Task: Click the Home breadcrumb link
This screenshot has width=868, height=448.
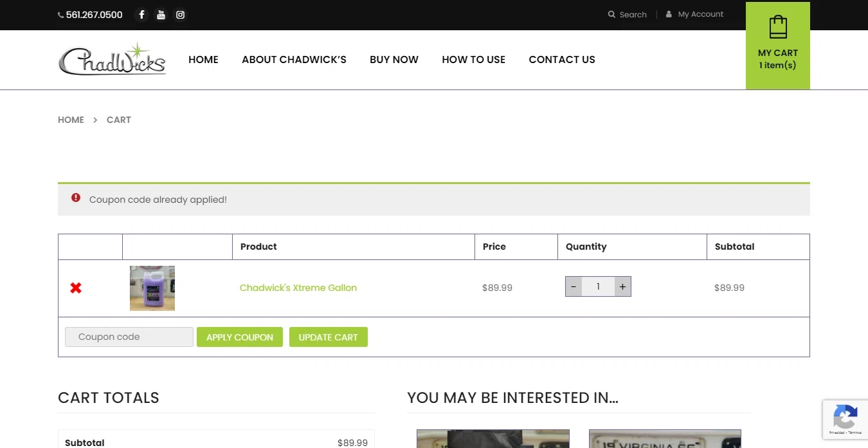Action: (x=71, y=120)
